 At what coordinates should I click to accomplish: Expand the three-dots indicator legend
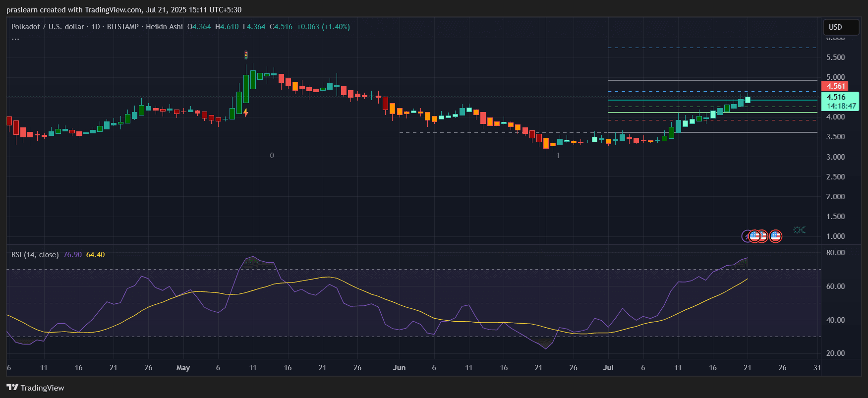tap(15, 39)
